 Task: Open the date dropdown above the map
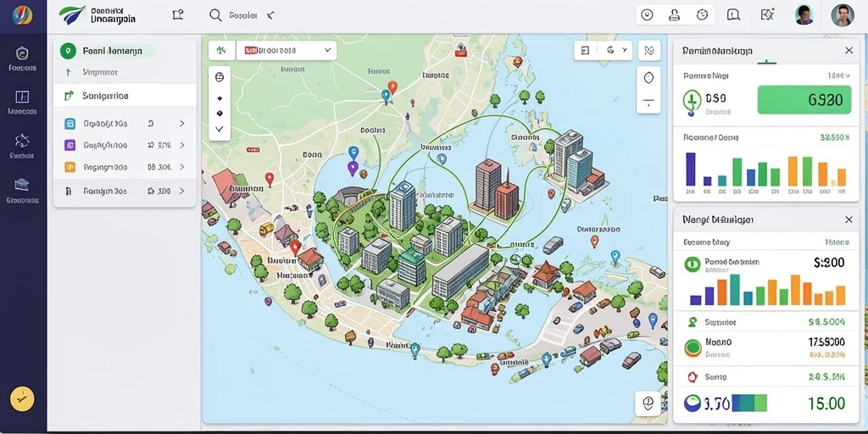(287, 50)
